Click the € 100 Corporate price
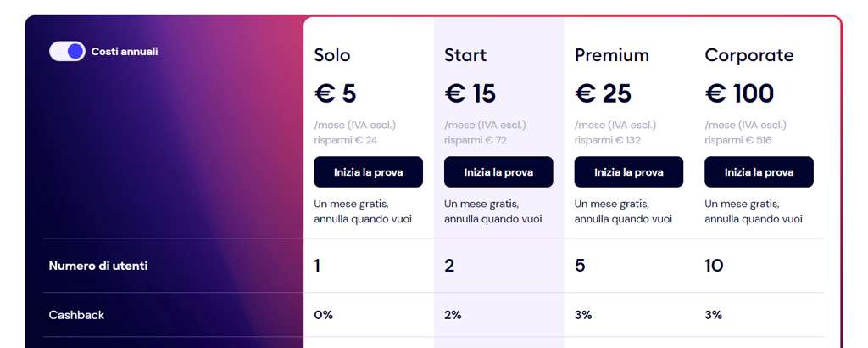 739,93
